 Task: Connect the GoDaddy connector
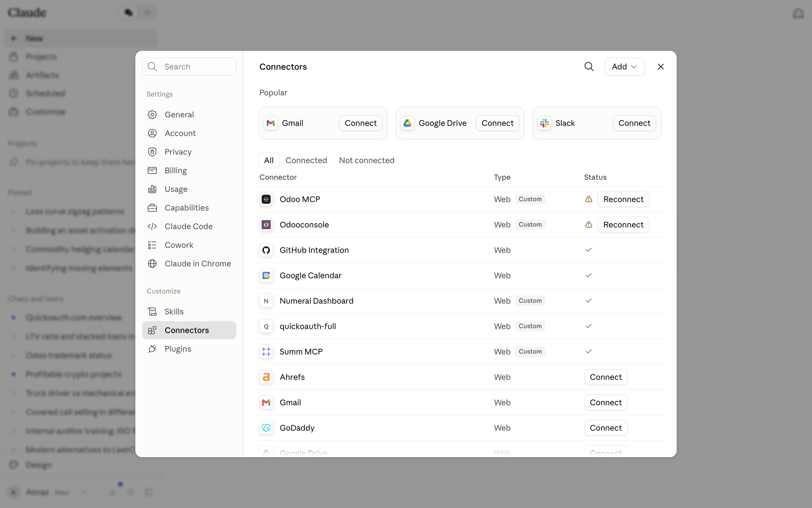tap(606, 428)
